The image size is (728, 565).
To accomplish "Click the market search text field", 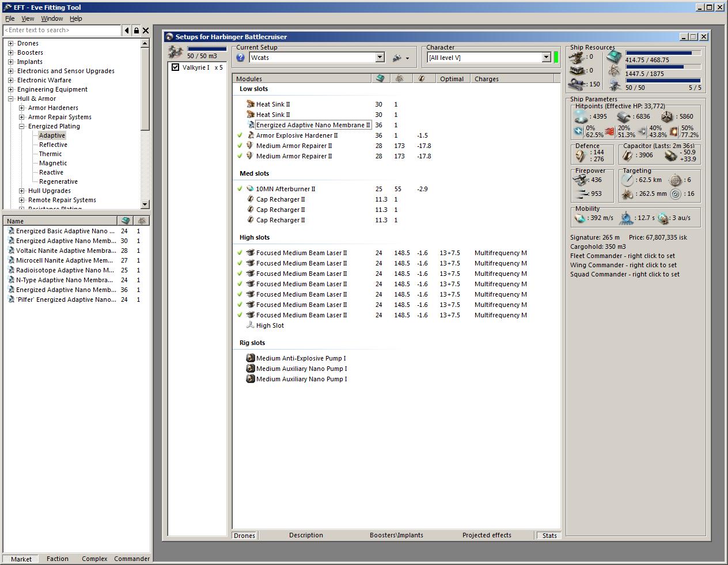I will [x=62, y=31].
